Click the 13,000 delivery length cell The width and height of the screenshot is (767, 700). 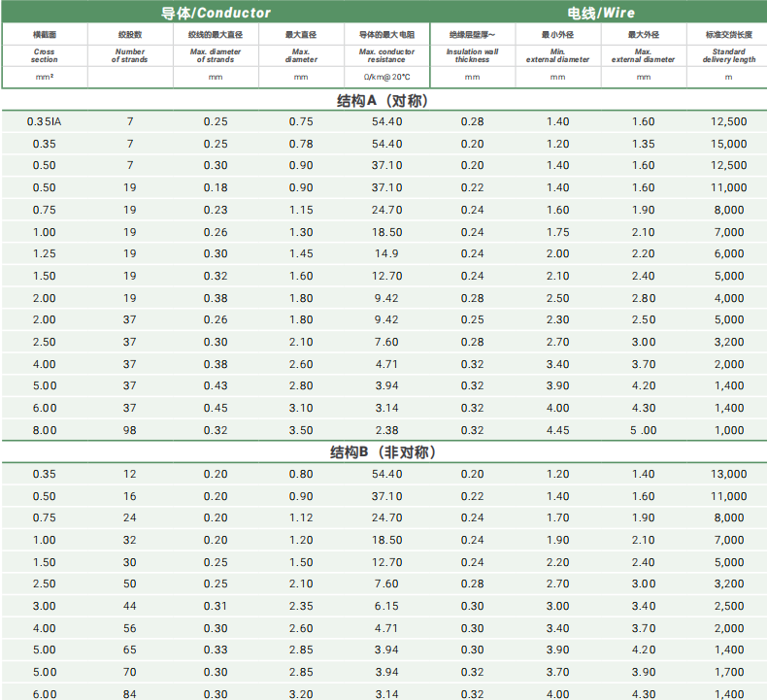coord(728,474)
